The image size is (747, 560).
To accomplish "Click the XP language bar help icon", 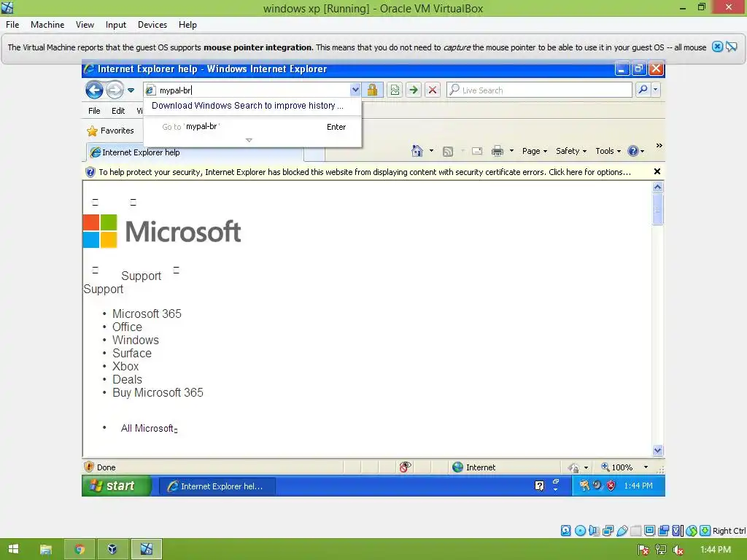I will click(x=539, y=486).
